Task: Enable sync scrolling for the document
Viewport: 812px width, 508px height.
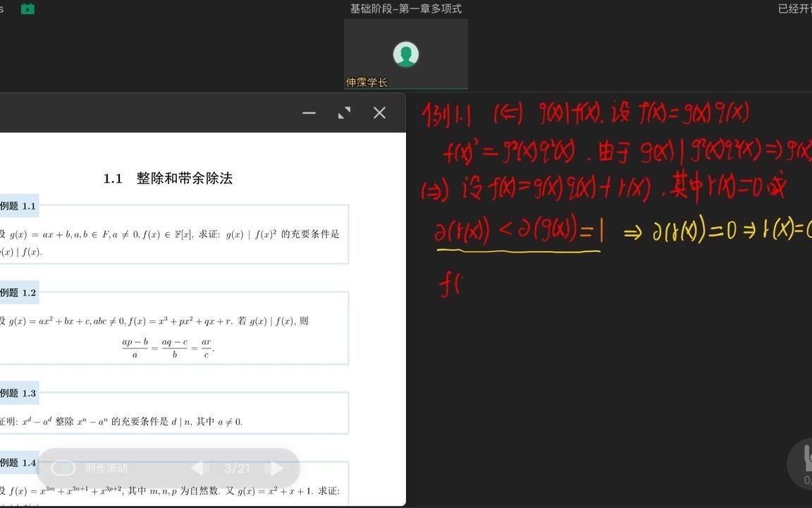Action: coord(63,468)
